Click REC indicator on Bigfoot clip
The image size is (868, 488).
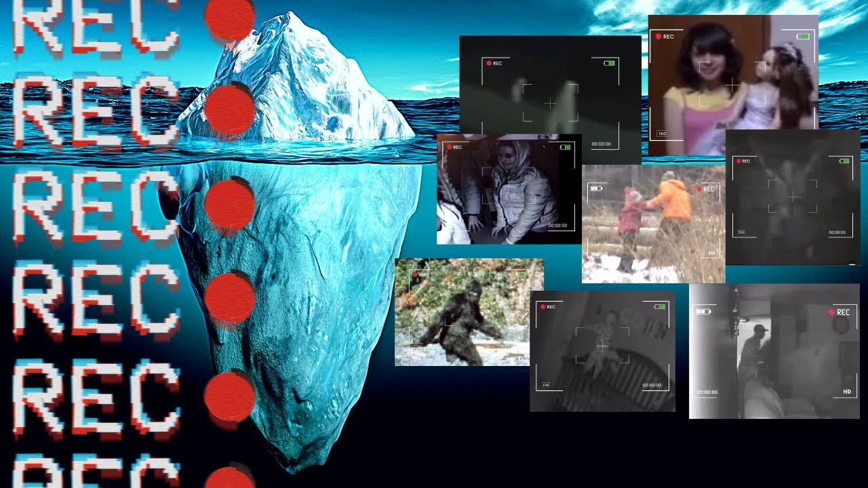[x=420, y=275]
